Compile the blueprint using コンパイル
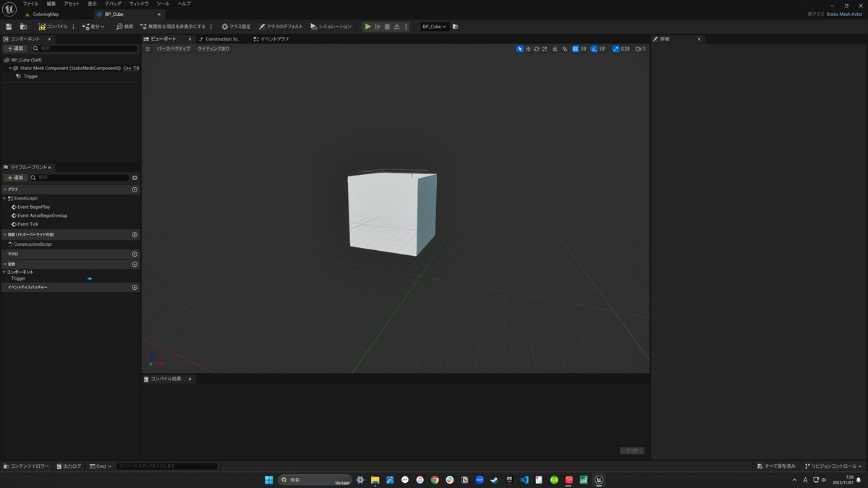This screenshot has width=868, height=488. click(54, 27)
